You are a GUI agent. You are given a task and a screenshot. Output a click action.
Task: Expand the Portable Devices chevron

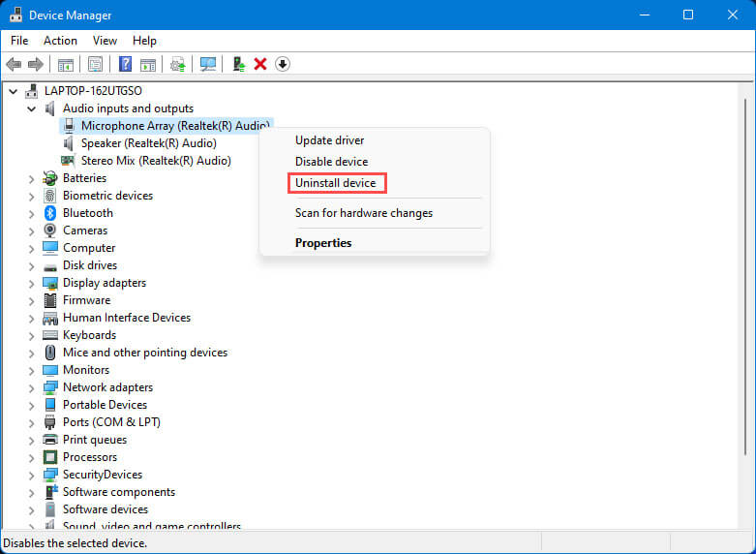pos(31,406)
